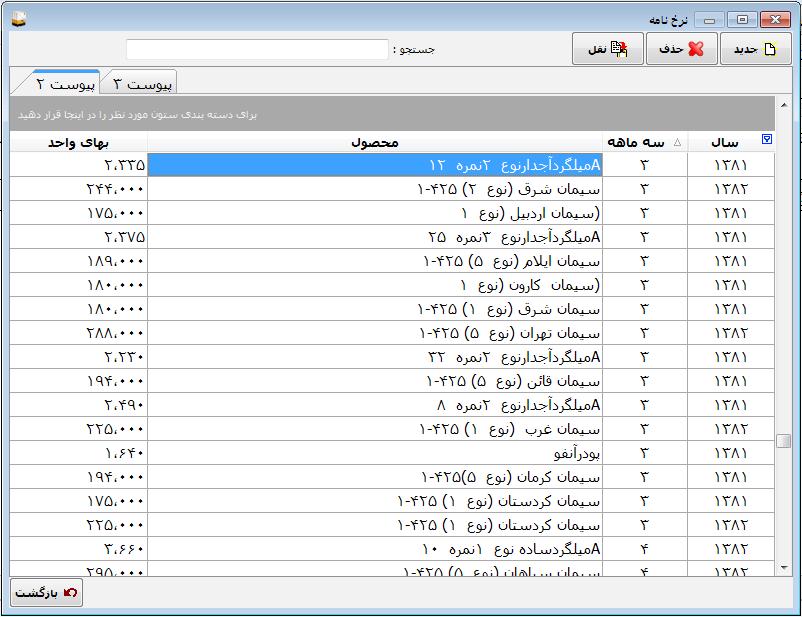The image size is (802, 617).
Task: Select the row سیمان کارون (نوع ۱)
Action: click(x=392, y=285)
